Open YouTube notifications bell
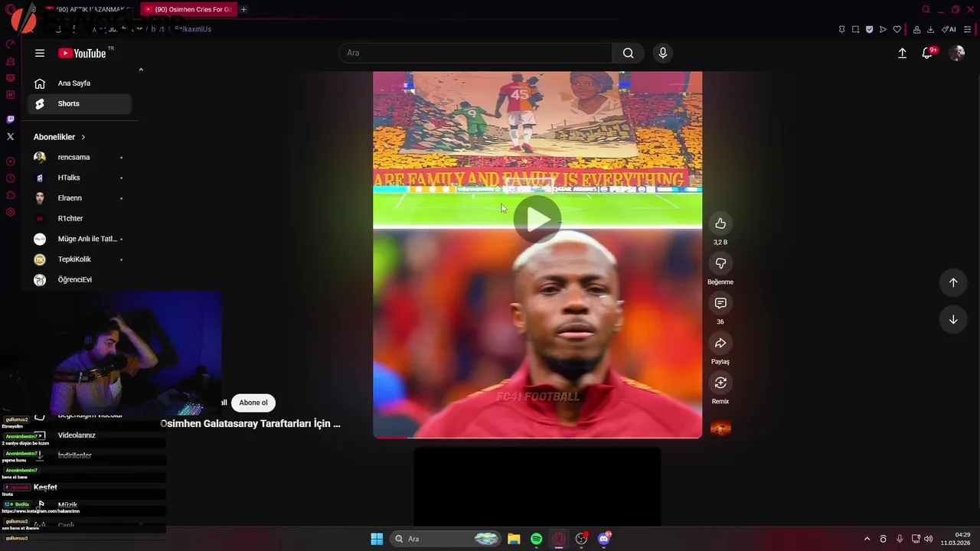 pyautogui.click(x=927, y=53)
